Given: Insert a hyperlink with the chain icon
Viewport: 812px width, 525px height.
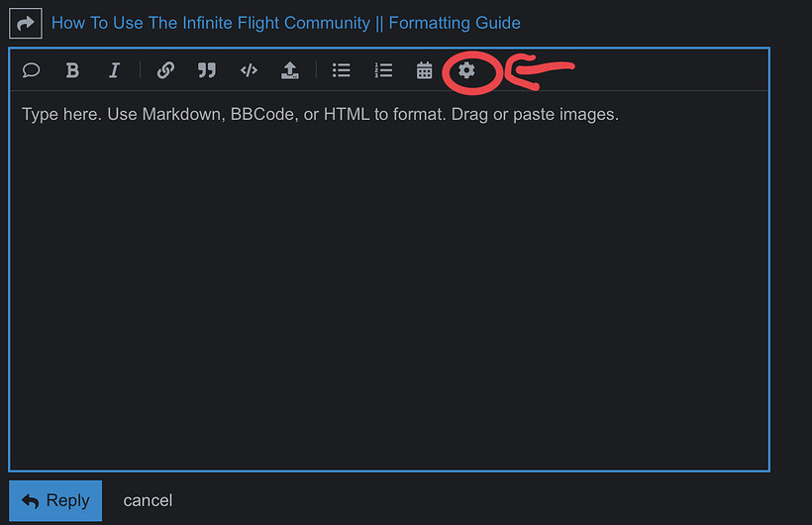Looking at the screenshot, I should click(x=165, y=70).
